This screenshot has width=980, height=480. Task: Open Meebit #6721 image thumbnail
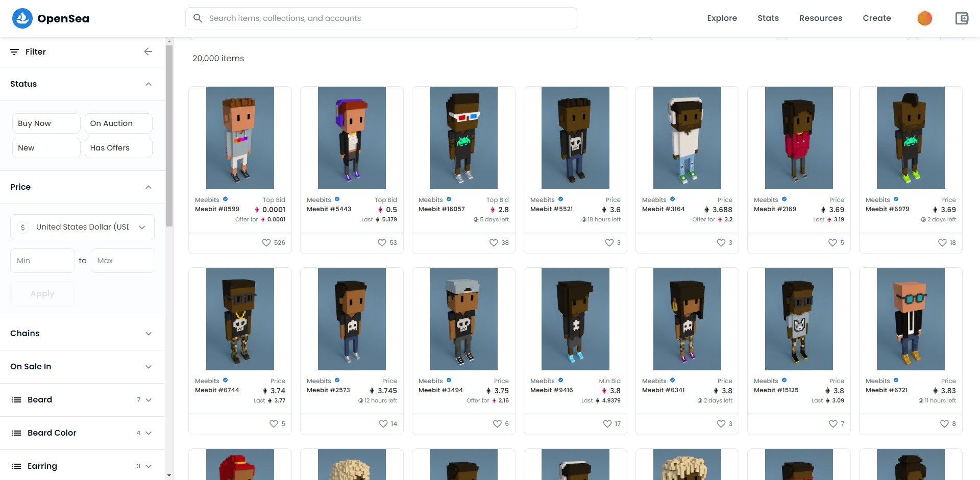(911, 319)
